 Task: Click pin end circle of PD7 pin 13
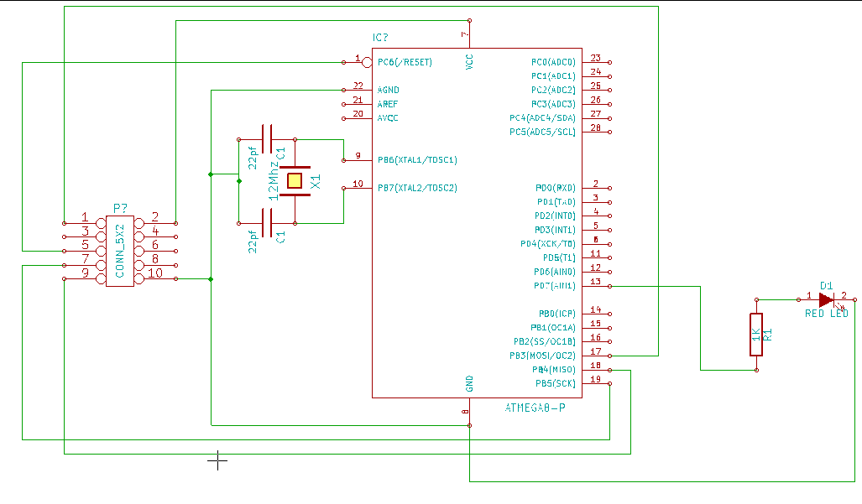point(609,286)
